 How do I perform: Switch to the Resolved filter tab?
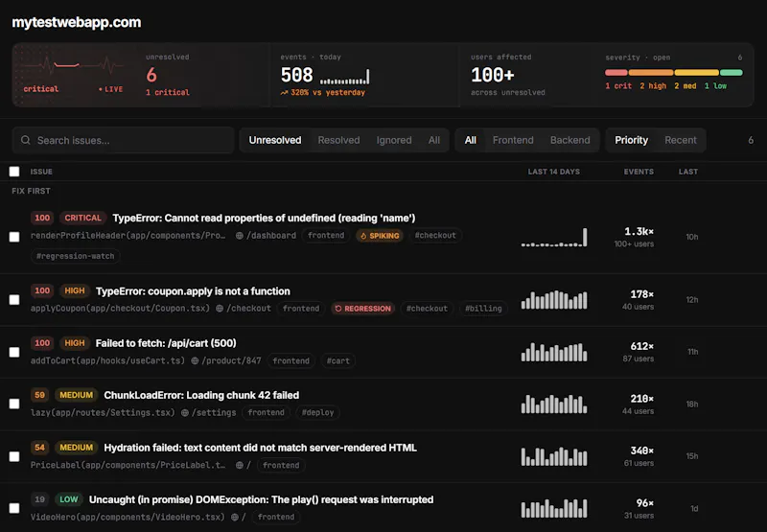pyautogui.click(x=338, y=140)
